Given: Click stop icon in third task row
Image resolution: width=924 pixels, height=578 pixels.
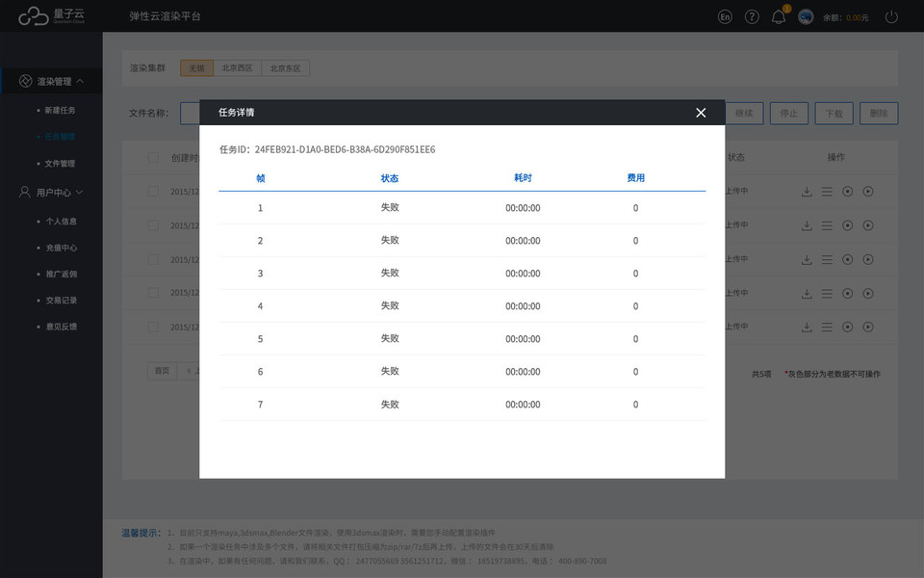Looking at the screenshot, I should tap(847, 259).
